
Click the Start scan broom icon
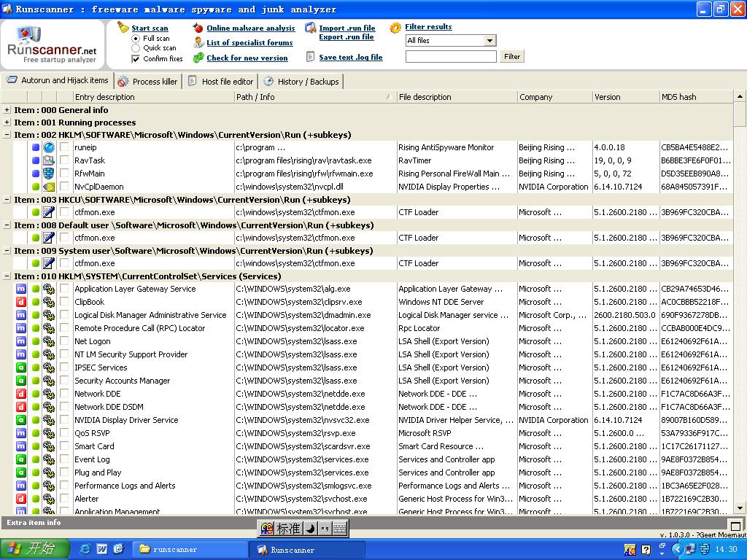pos(123,27)
